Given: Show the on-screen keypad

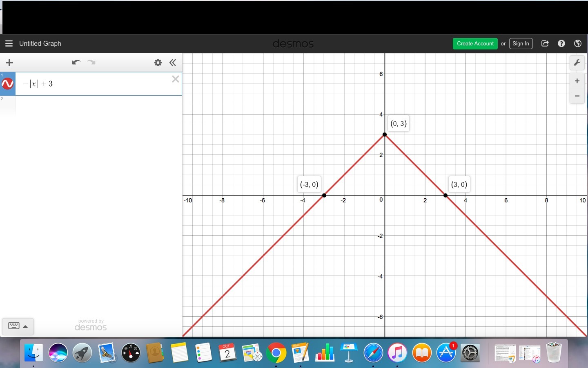Looking at the screenshot, I should click(18, 326).
